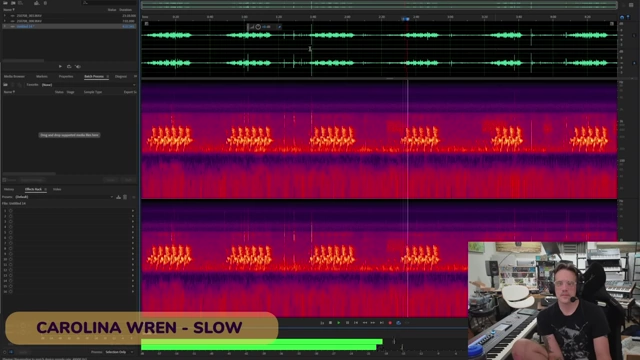
Task: Click the stop button in transport
Action: pos(330,322)
